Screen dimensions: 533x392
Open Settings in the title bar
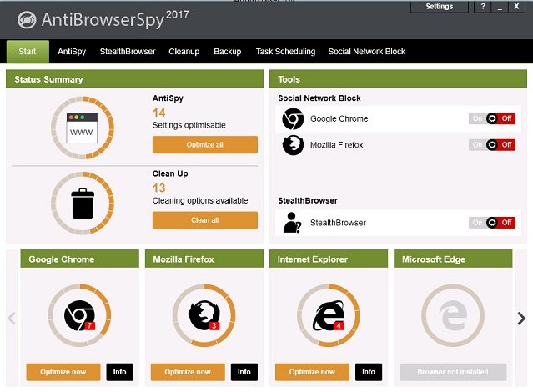(x=440, y=7)
